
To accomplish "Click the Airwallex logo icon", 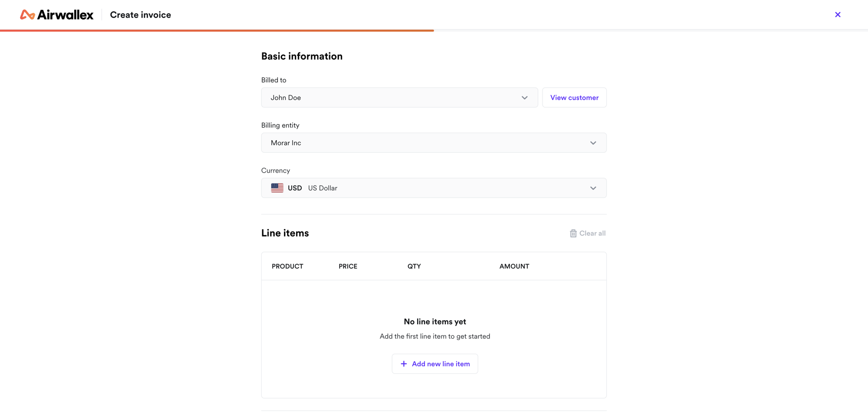I will pyautogui.click(x=27, y=14).
